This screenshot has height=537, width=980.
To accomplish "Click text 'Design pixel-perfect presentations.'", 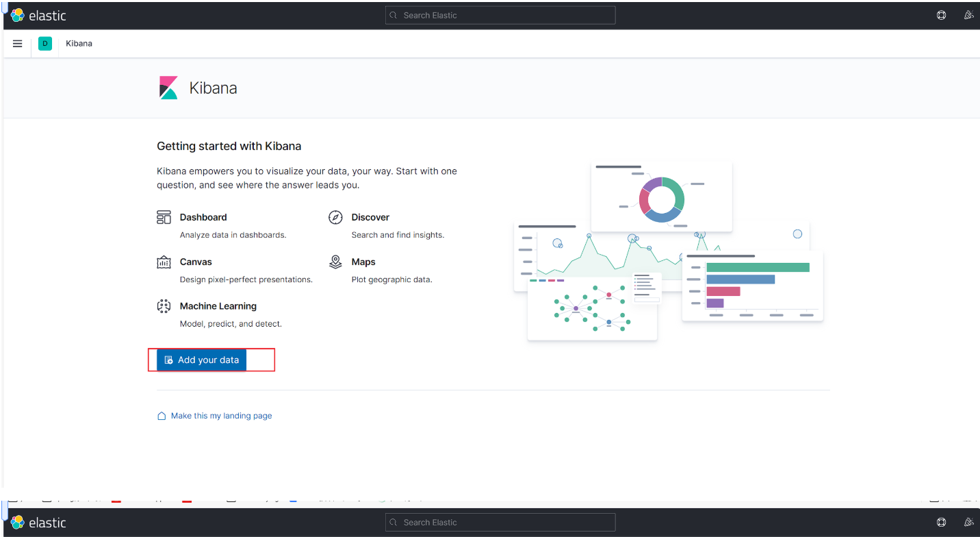I will [x=246, y=279].
